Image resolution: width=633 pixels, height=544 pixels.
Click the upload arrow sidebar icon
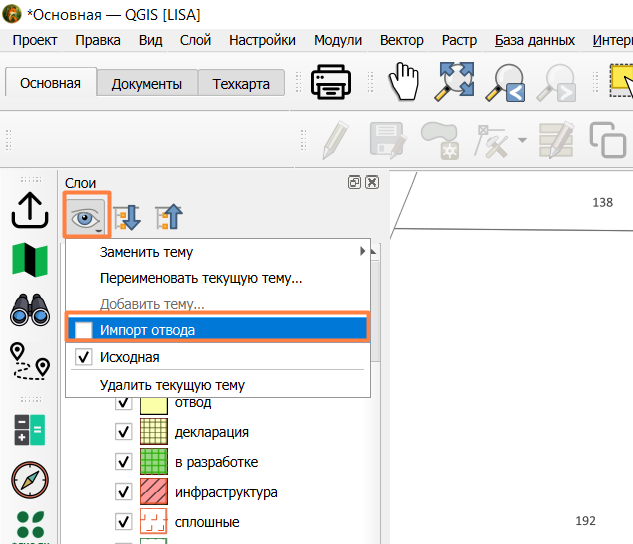click(x=30, y=210)
